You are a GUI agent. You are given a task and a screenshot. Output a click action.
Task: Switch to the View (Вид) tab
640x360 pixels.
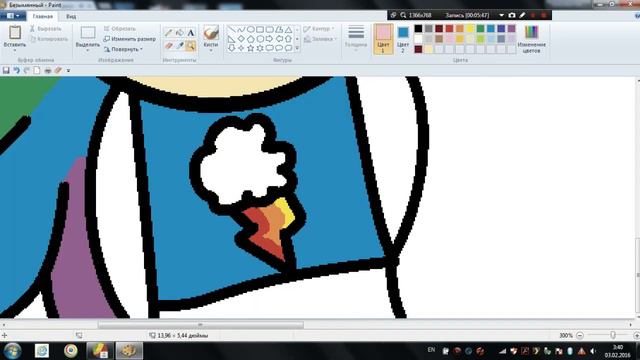[x=71, y=16]
